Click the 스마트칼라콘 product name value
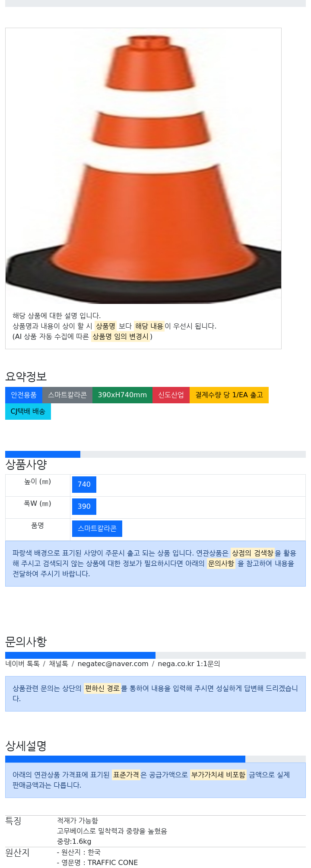This screenshot has width=311, height=868. tap(97, 529)
